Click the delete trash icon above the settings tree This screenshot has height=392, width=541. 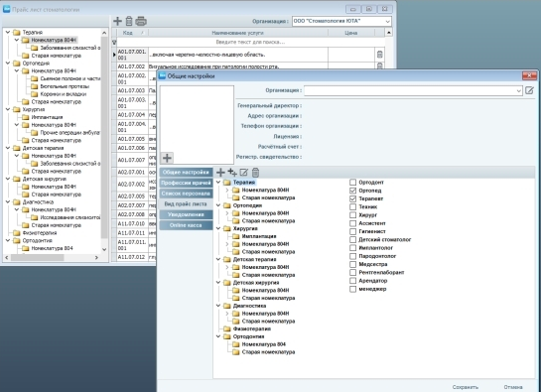[x=255, y=173]
